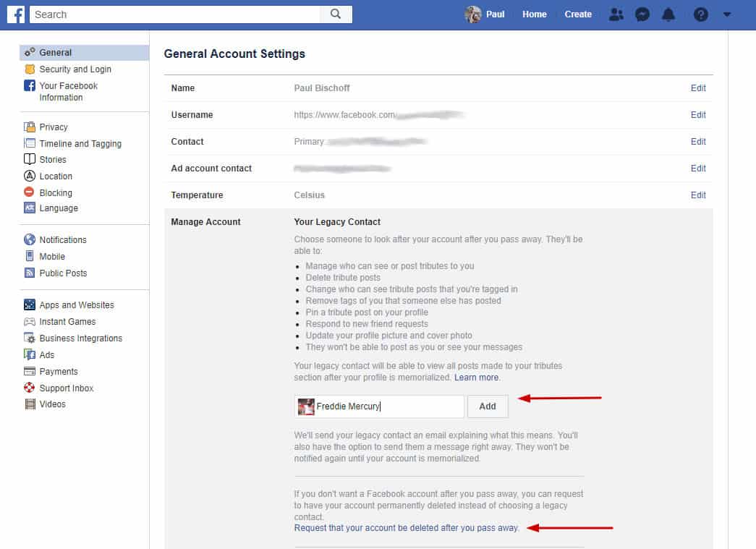
Task: Click the Videos film icon
Action: [30, 404]
